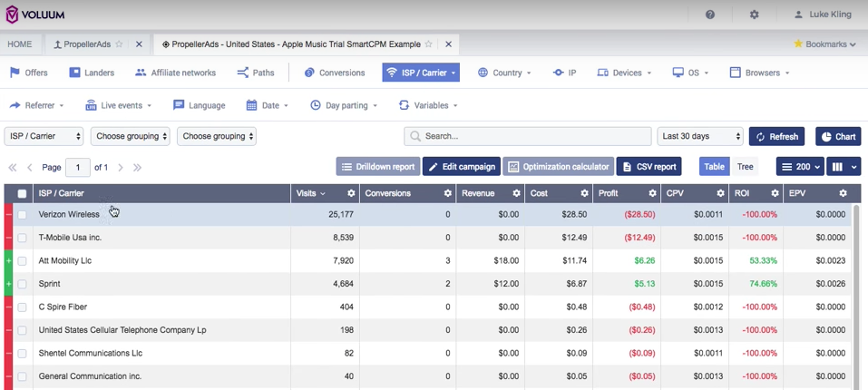The image size is (868, 390).
Task: Tick the select-all header checkbox
Action: (x=22, y=193)
